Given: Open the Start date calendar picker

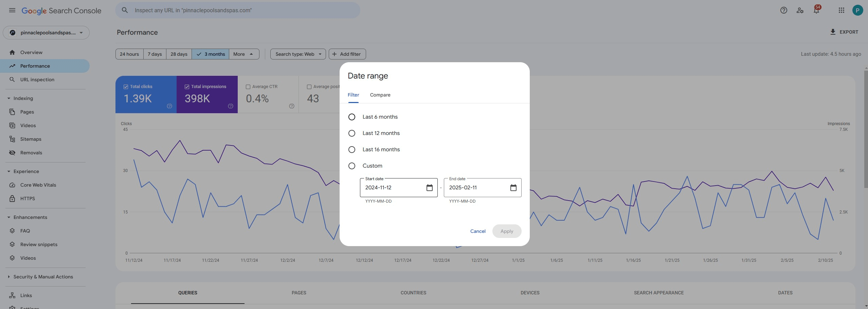Looking at the screenshot, I should tap(429, 188).
